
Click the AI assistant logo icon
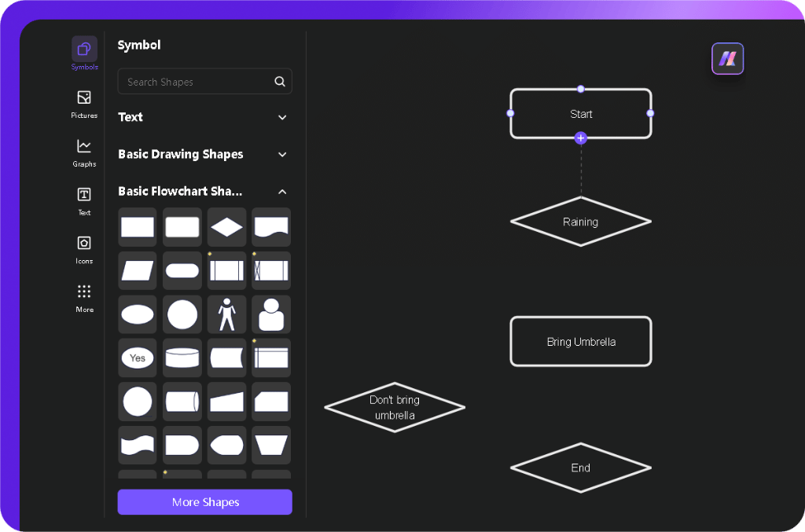tap(727, 59)
